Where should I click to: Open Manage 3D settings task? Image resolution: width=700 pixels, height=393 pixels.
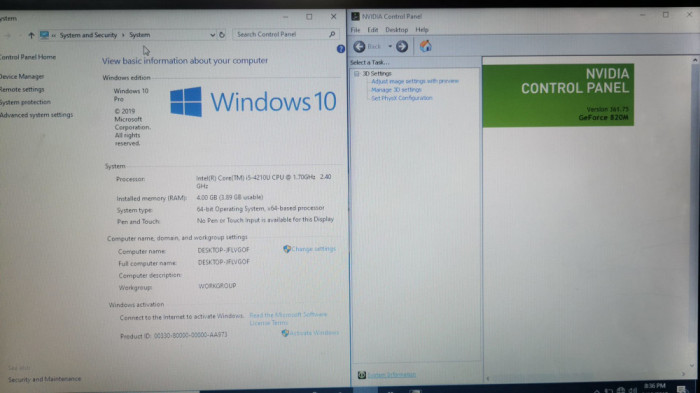[396, 90]
